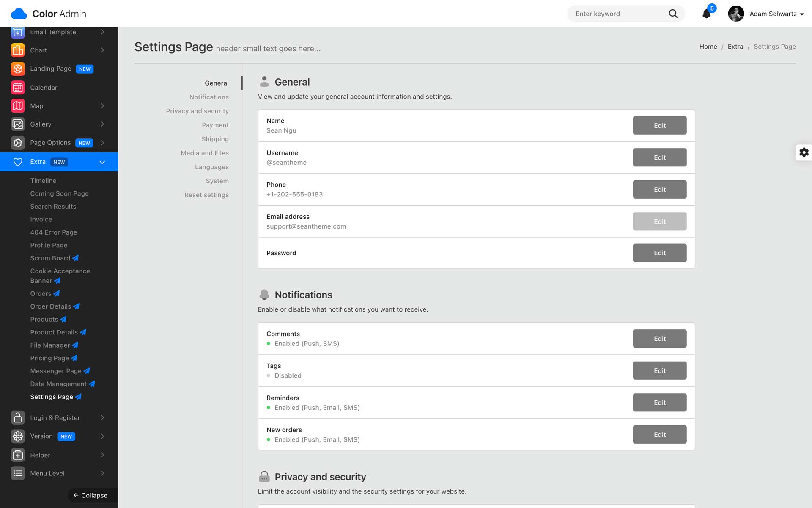Click the notification bell icon
Screen dimensions: 812x508
coord(706,14)
